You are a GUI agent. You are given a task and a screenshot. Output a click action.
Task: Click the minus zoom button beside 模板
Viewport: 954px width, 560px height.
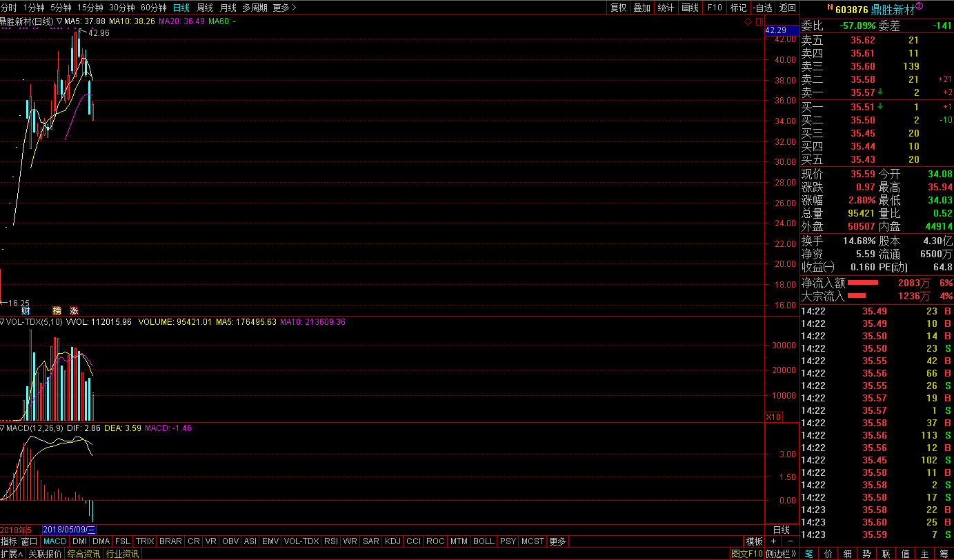[x=790, y=541]
